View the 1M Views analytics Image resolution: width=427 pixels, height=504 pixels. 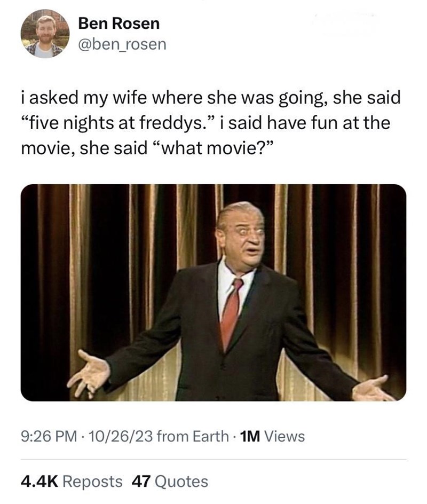[x=272, y=436]
